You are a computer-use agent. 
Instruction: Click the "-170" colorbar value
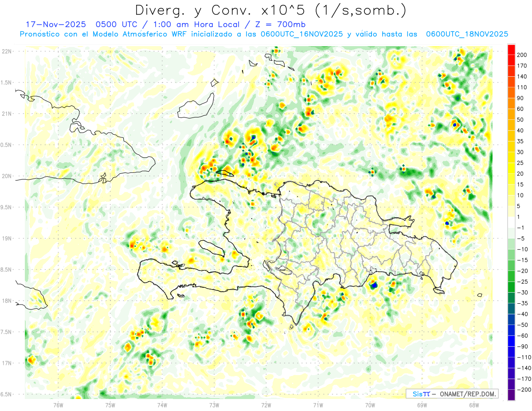[524, 379]
